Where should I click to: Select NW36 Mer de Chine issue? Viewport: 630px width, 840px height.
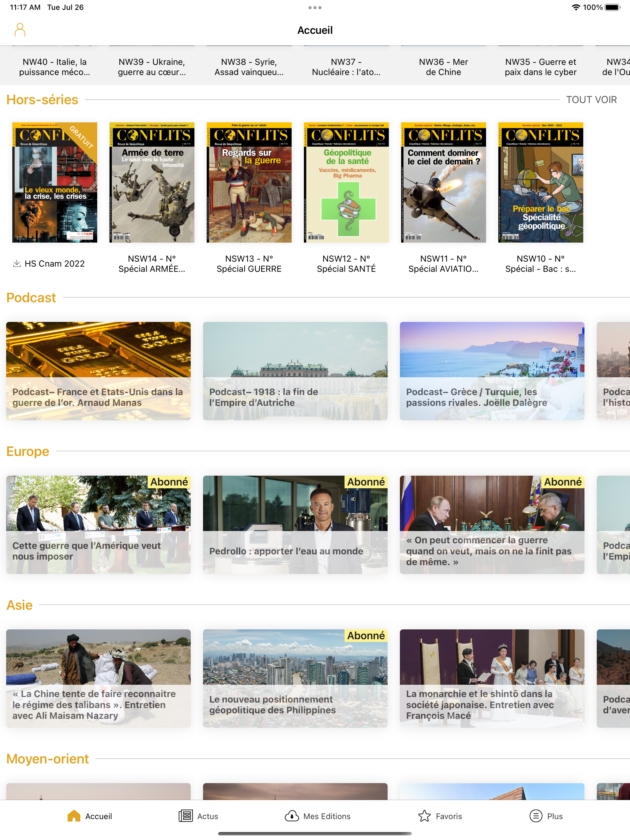click(x=443, y=67)
